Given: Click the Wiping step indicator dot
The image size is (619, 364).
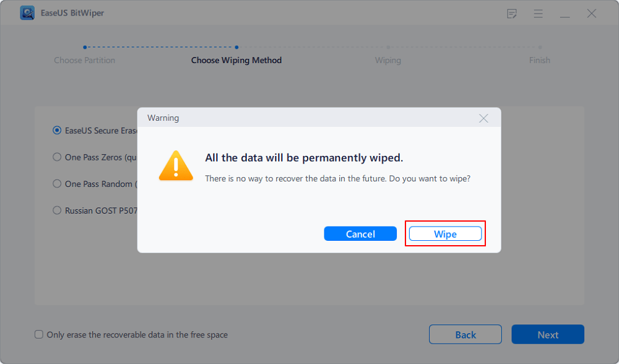Looking at the screenshot, I should pos(388,46).
